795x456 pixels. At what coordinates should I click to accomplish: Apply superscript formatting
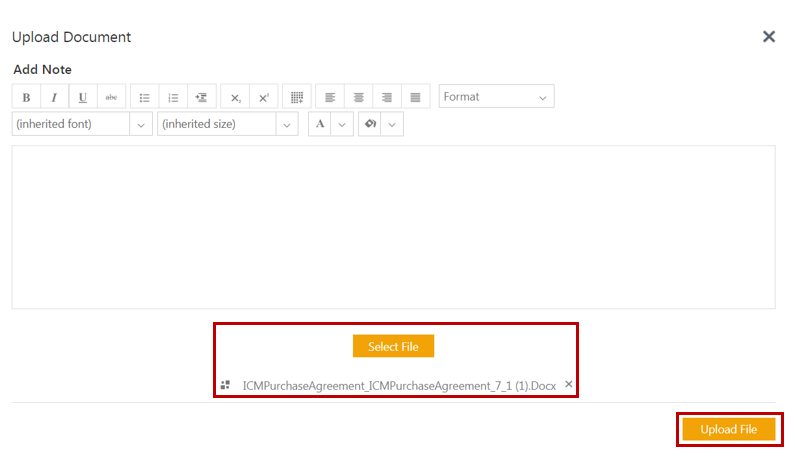point(264,97)
